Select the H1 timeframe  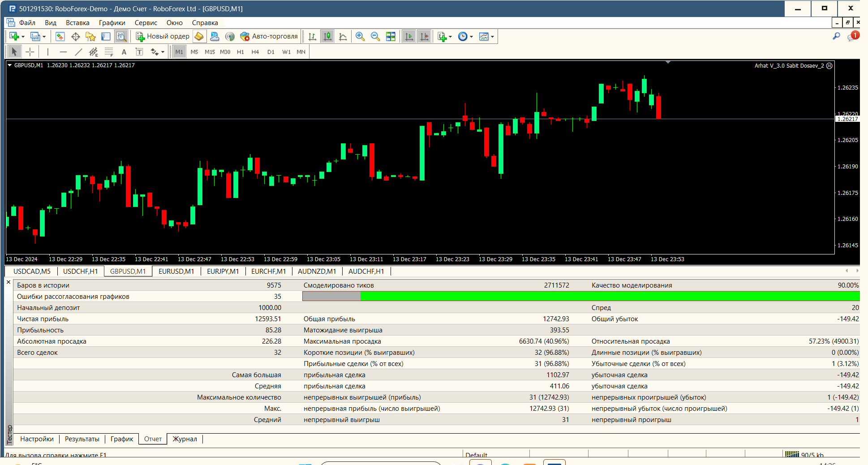click(241, 52)
